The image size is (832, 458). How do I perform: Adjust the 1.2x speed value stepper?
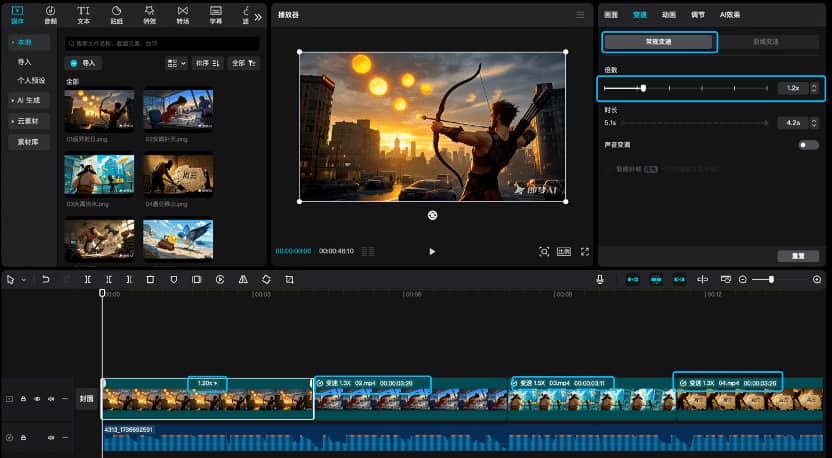[814, 88]
